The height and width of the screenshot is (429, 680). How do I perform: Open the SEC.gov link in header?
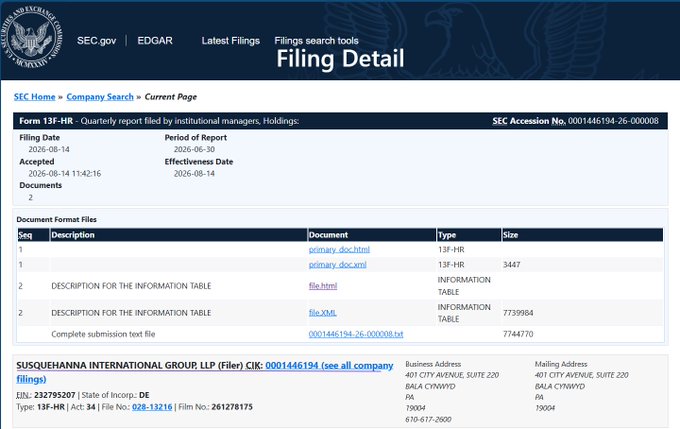point(96,41)
